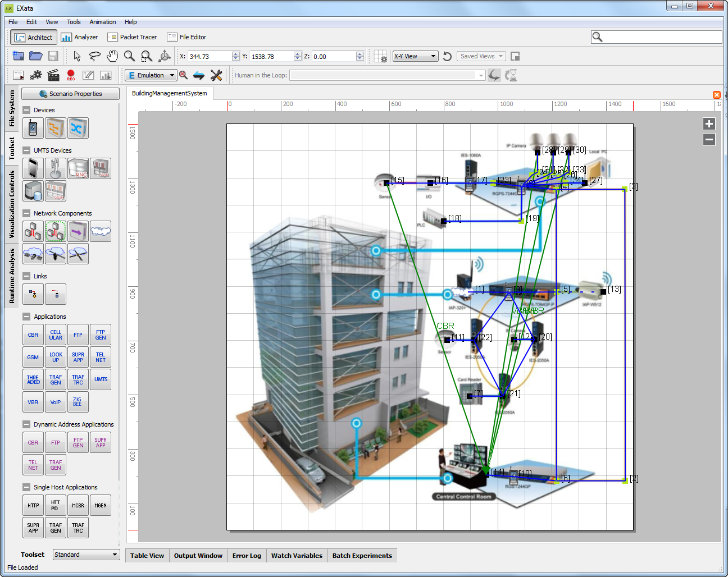Switch to Analyzer mode
This screenshot has height=577, width=728.
point(79,38)
